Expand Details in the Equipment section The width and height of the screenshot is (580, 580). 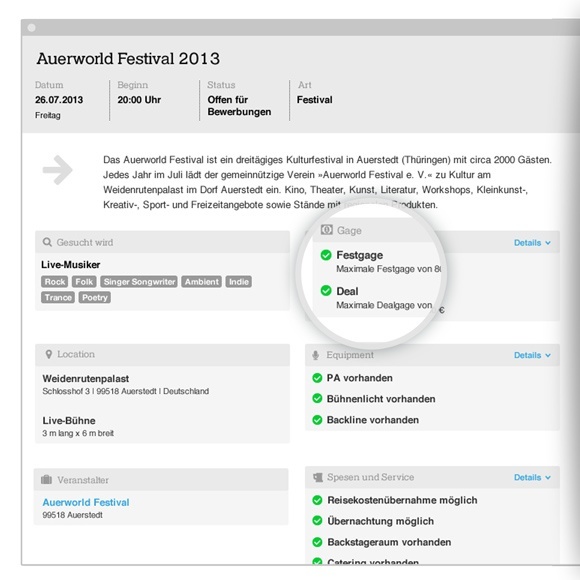(x=532, y=355)
